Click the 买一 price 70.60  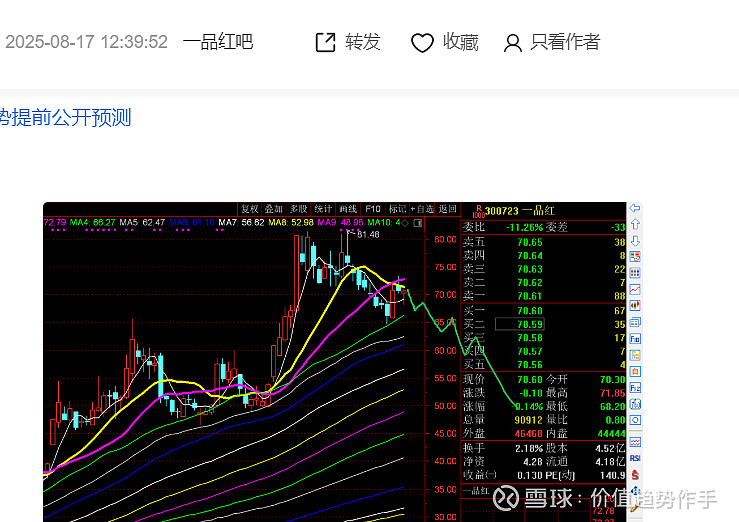[x=530, y=311]
